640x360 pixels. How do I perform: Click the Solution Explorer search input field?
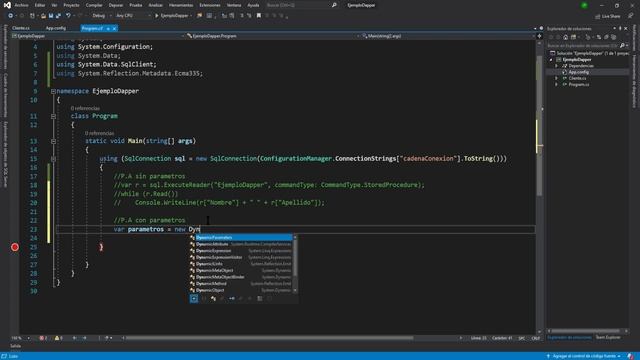pos(583,46)
